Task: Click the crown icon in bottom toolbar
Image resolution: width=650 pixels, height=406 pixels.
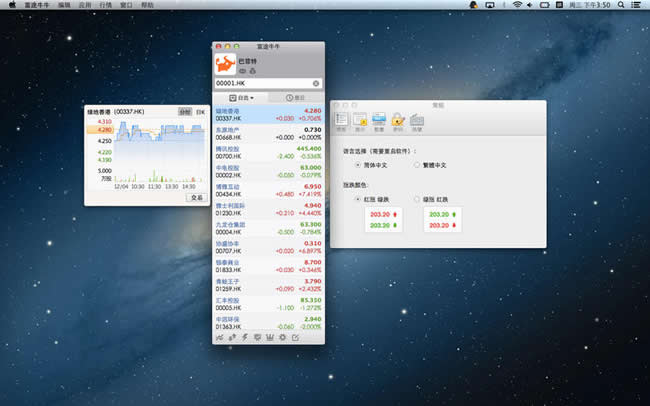Action: [x=270, y=338]
